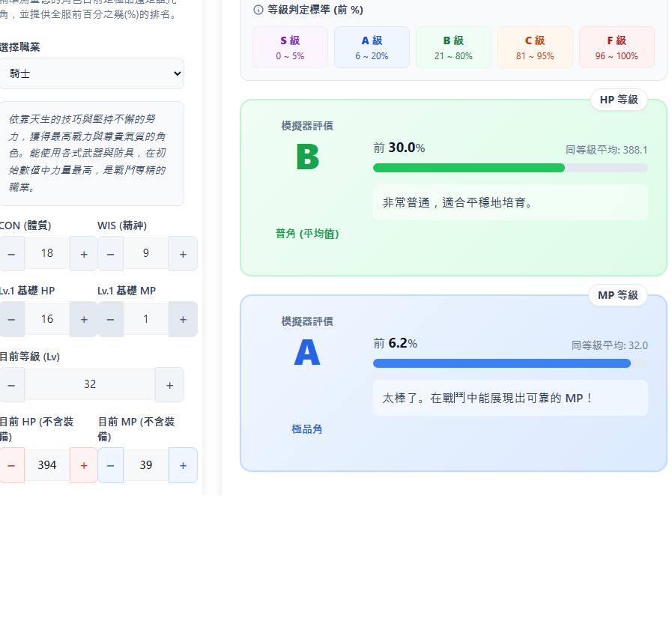Click the 目前等級 input field showing 32

(90, 384)
